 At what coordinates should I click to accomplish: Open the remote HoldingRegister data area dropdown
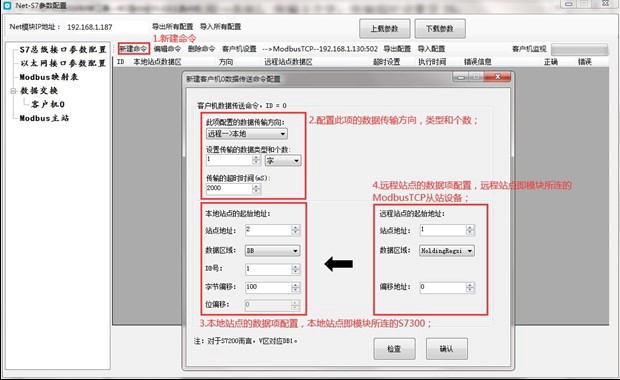[x=447, y=251]
